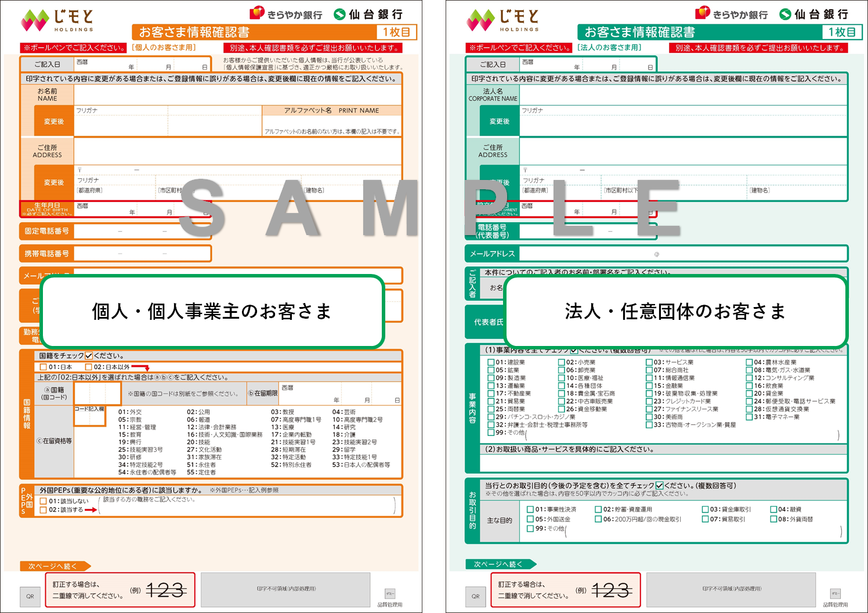Check the 17:不動産業 business type box
This screenshot has height=613, width=868.
pos(491,394)
